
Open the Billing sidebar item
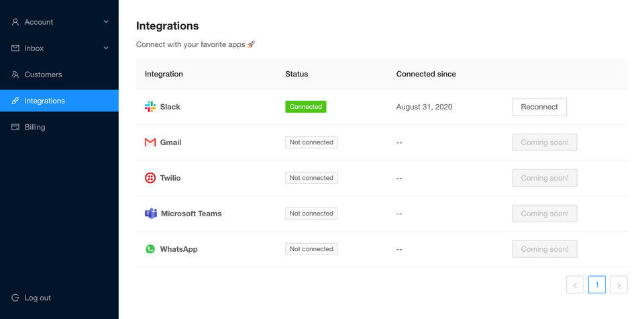coord(59,127)
